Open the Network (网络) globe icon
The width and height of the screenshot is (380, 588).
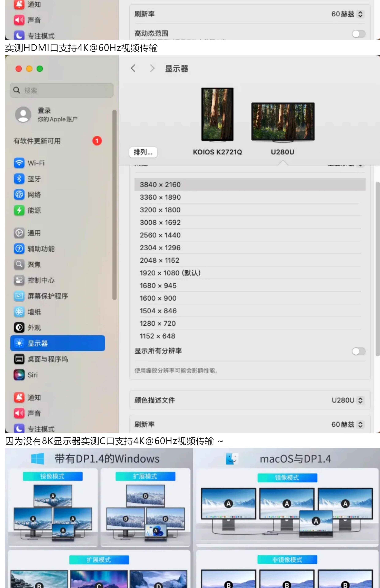19,194
